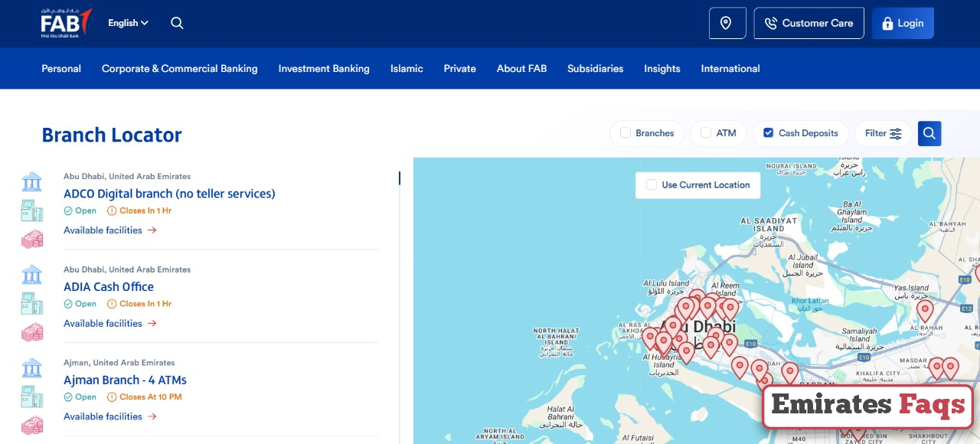This screenshot has width=980, height=444.
Task: Click the blue branch search button
Action: [x=929, y=133]
